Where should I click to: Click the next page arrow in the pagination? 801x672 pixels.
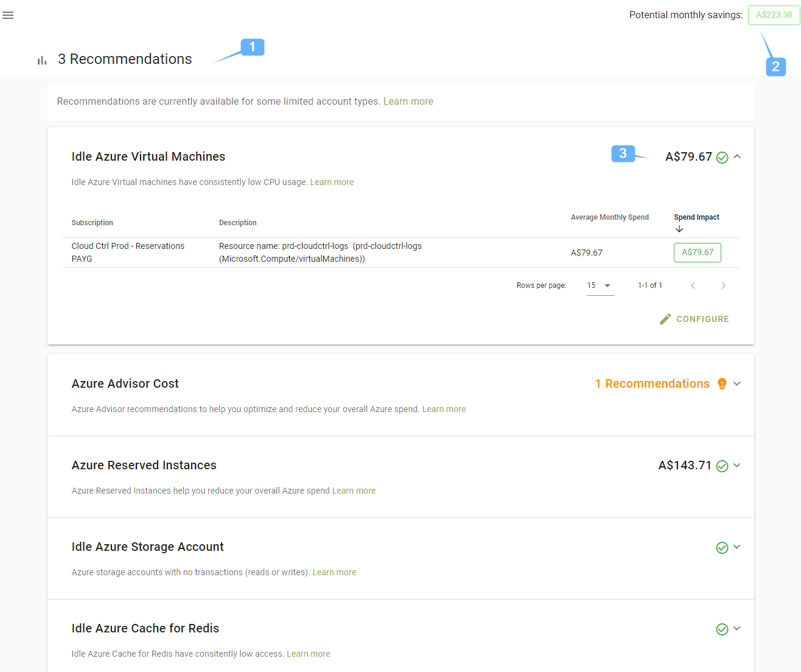pyautogui.click(x=723, y=285)
